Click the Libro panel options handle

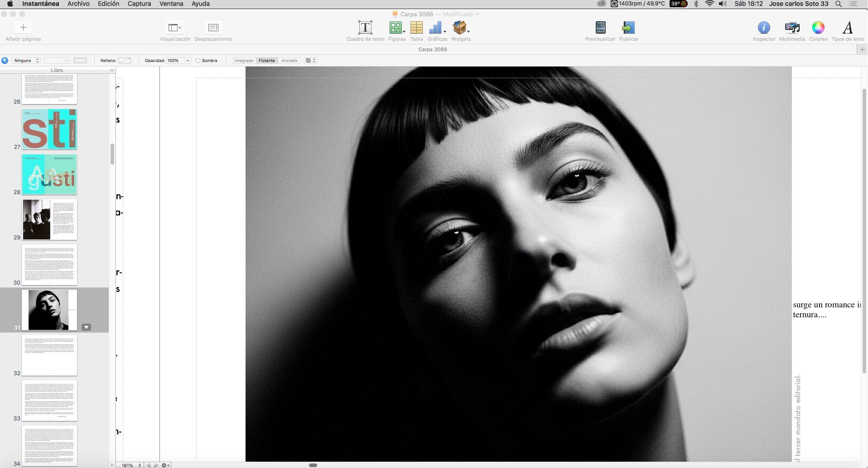tap(112, 70)
